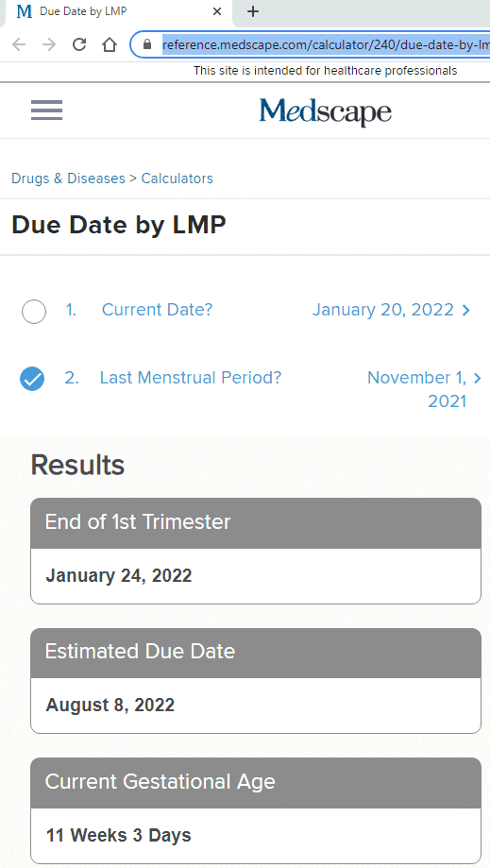
Task: Go to browser home page icon
Action: click(110, 44)
